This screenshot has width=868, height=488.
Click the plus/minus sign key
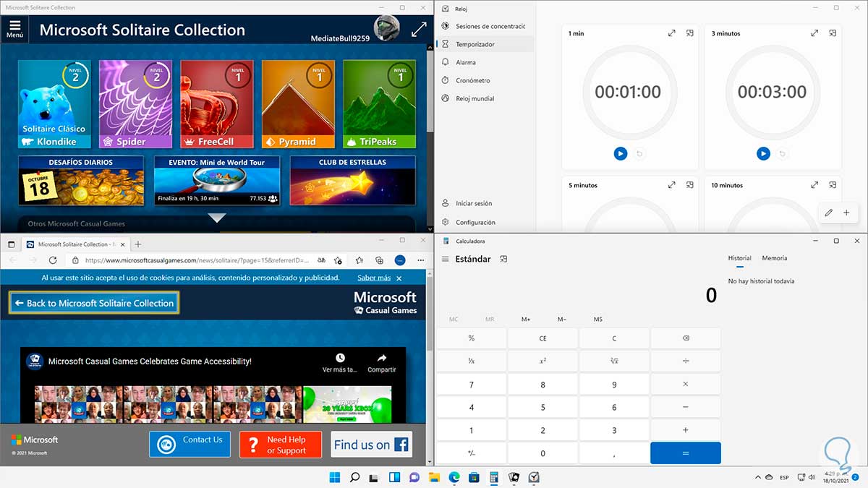472,453
